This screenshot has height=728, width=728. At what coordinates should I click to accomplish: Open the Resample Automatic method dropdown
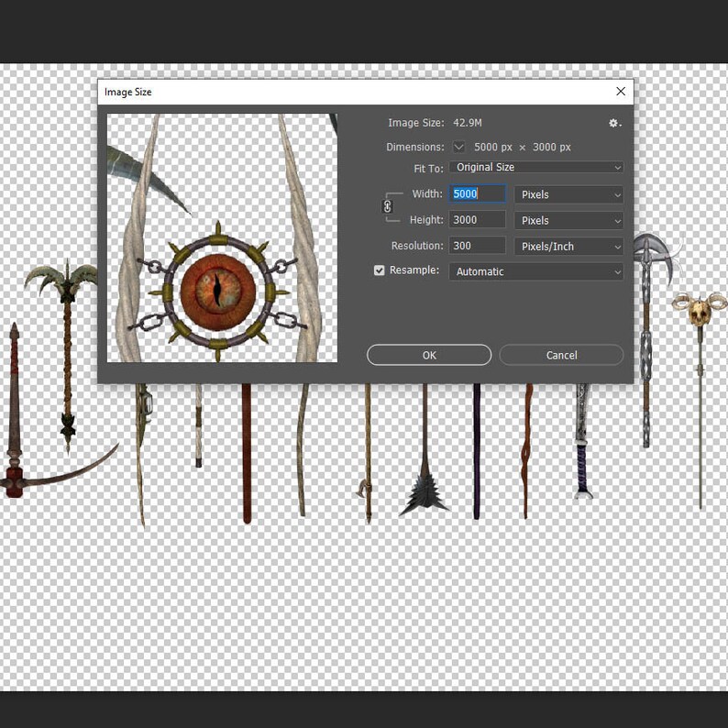[x=535, y=271]
